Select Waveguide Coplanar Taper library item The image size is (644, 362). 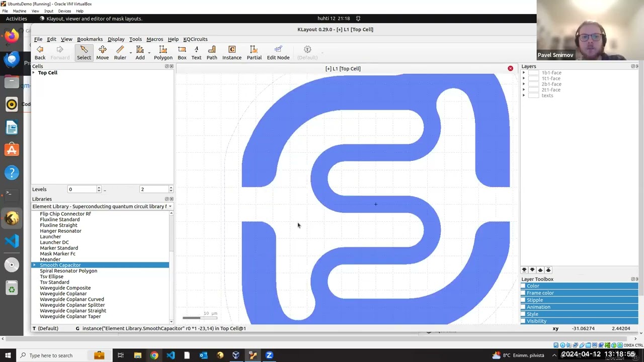point(70,317)
